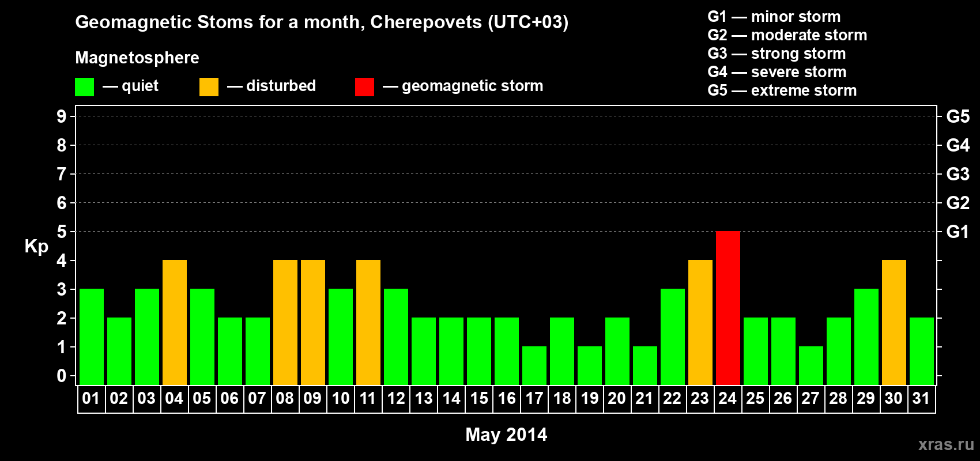Click the 'geomagnetic storm' legend label
This screenshot has width=980, height=461.
(x=473, y=86)
